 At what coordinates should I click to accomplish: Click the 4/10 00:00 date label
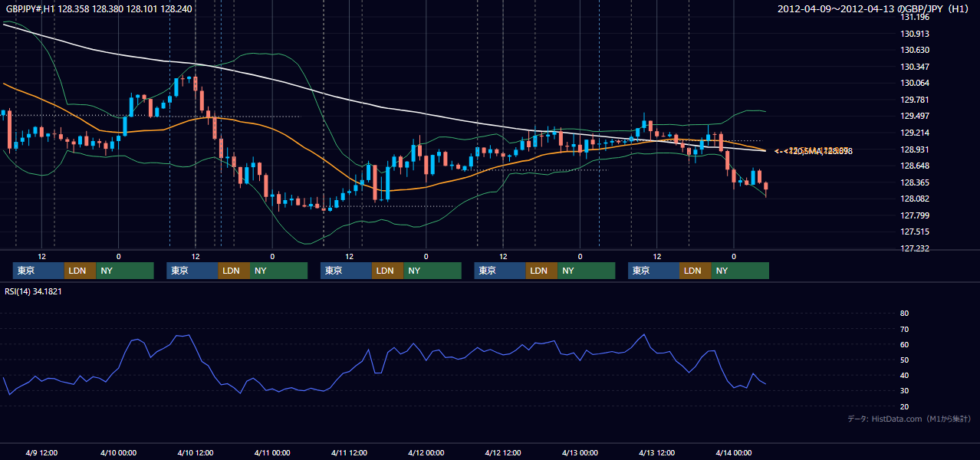coord(118,452)
